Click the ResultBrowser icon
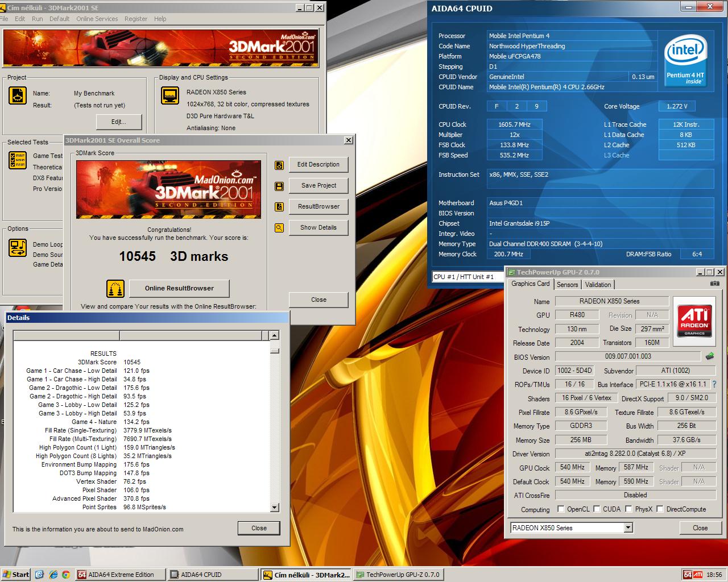The image size is (728, 582). point(279,207)
